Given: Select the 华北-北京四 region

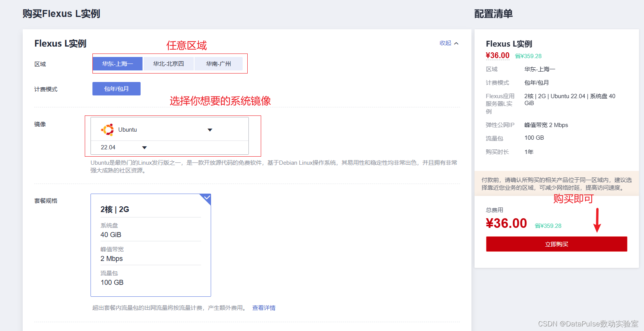Looking at the screenshot, I should click(168, 64).
